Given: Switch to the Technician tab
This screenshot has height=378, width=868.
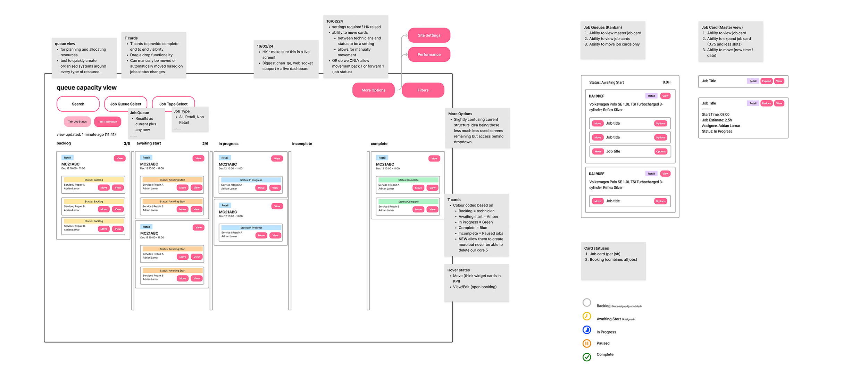Looking at the screenshot, I should point(107,121).
